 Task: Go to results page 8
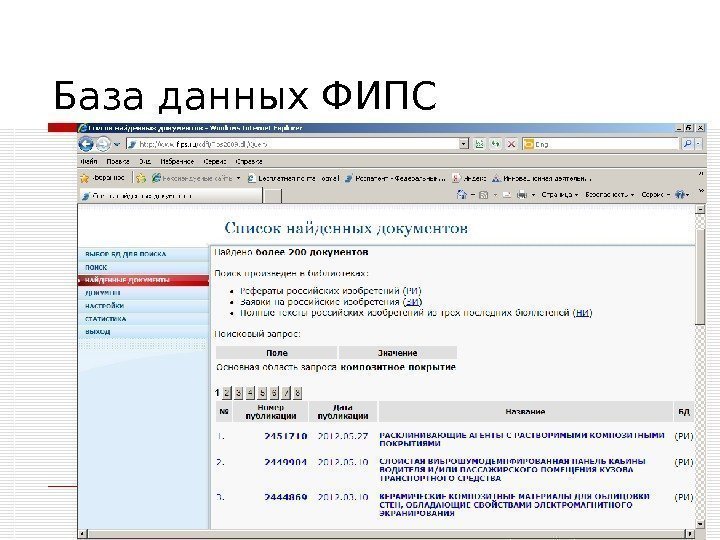[x=298, y=393]
